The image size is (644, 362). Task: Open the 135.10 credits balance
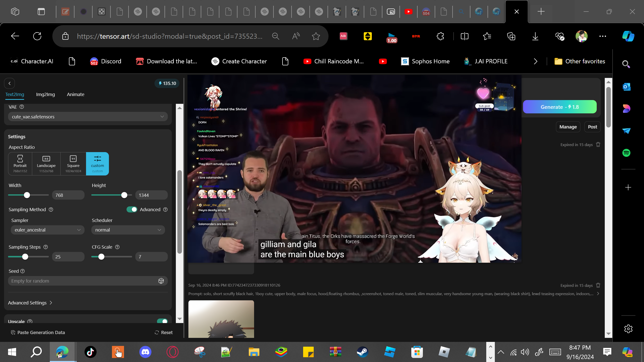click(x=167, y=83)
